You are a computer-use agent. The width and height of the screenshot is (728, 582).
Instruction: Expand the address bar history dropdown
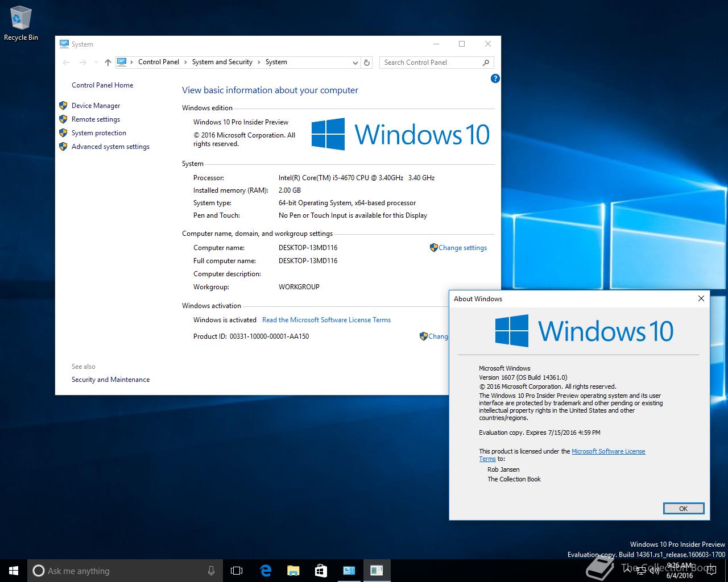355,63
